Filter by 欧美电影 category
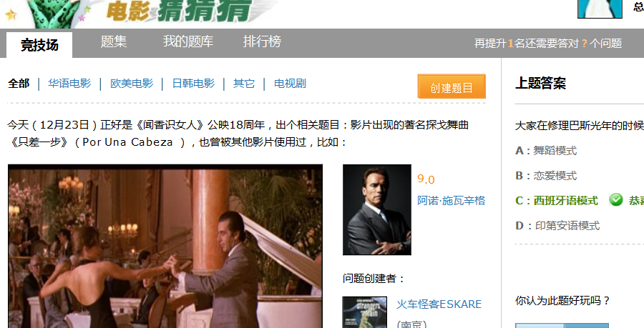The width and height of the screenshot is (644, 328). pos(132,84)
